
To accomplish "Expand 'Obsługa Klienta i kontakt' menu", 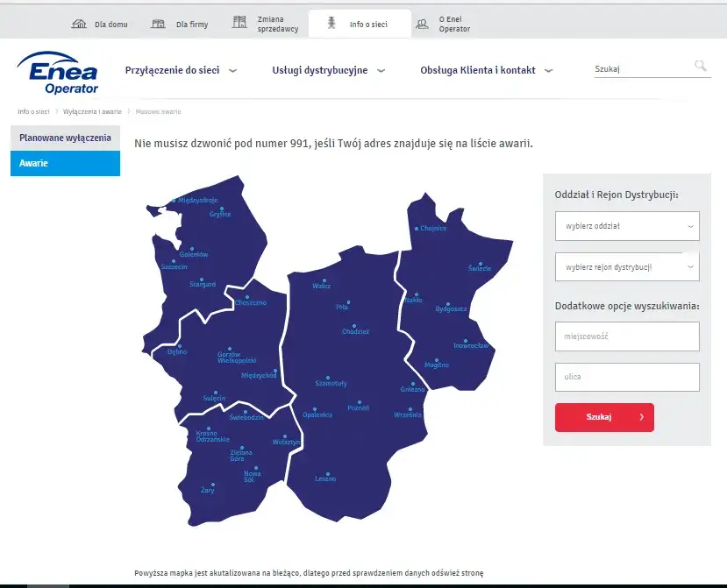I will tap(486, 71).
